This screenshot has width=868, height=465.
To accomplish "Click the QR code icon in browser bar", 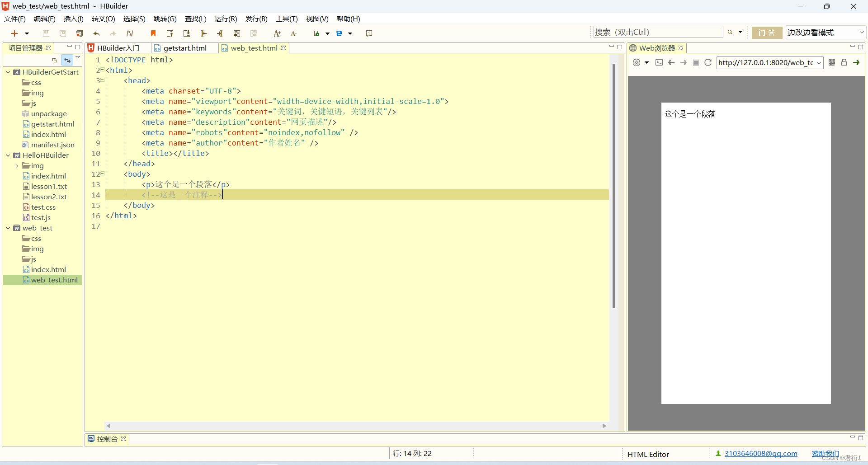I will pos(832,62).
